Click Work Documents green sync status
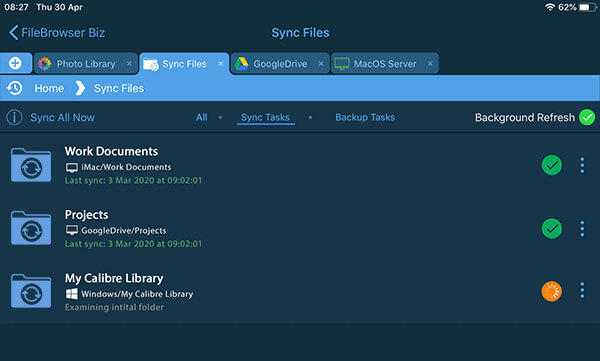600x361 pixels. coord(552,165)
